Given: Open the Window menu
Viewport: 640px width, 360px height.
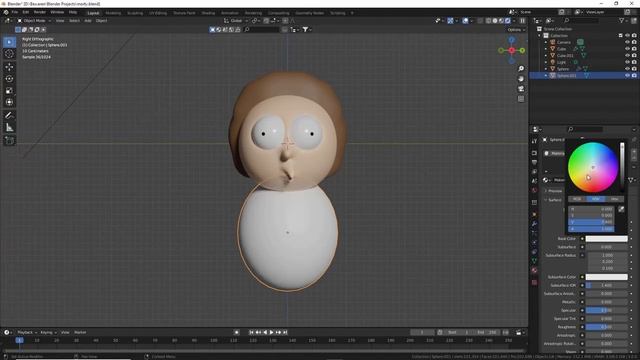Looking at the screenshot, I should click(57, 13).
